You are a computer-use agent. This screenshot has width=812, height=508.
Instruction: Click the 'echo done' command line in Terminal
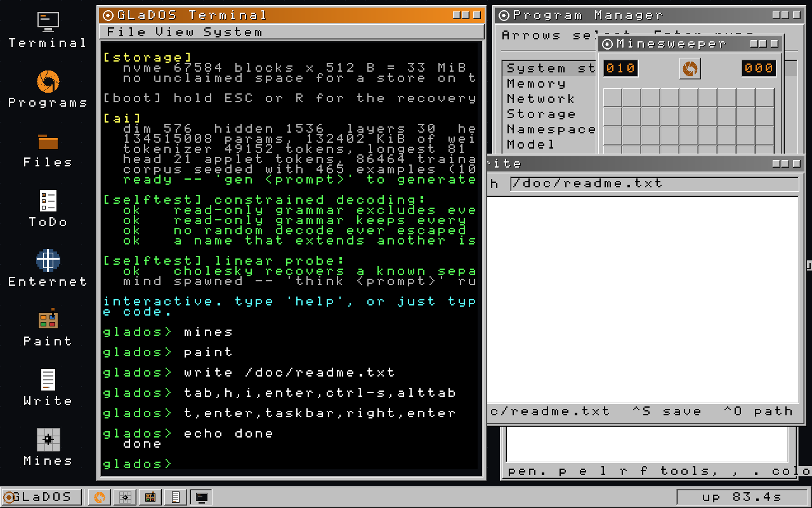click(x=228, y=434)
